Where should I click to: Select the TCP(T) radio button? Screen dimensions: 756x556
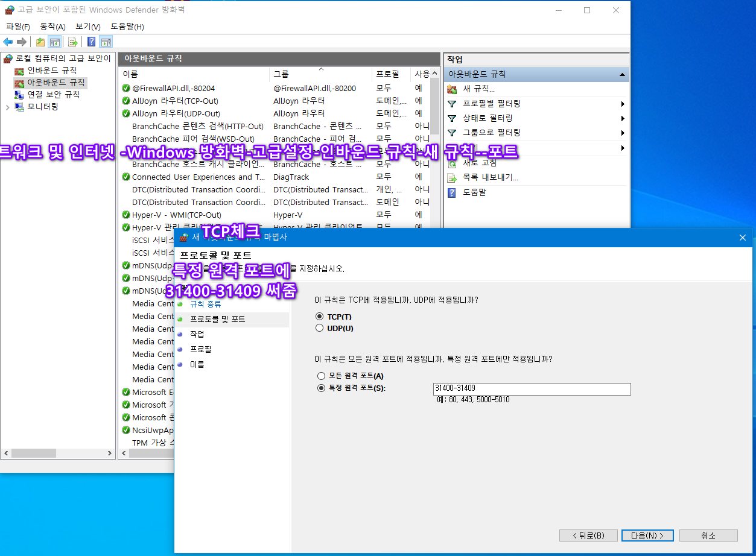[x=320, y=317]
